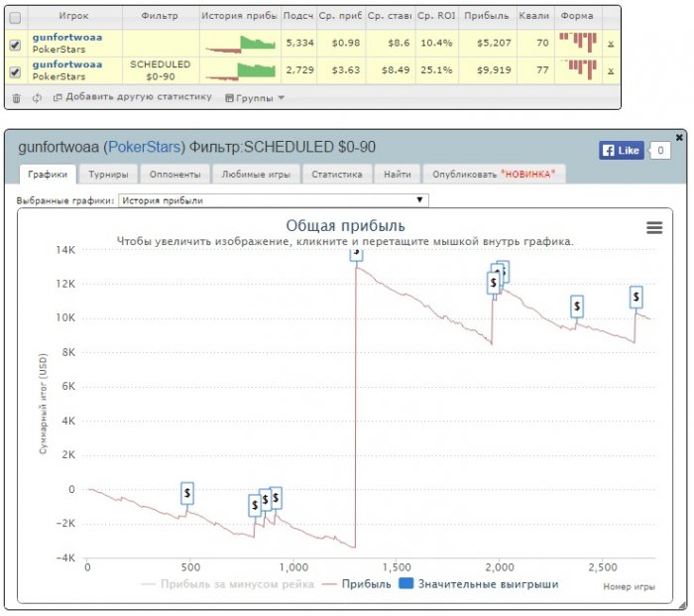Click the profit value $5,207
The width and height of the screenshot is (694, 616).
click(494, 43)
